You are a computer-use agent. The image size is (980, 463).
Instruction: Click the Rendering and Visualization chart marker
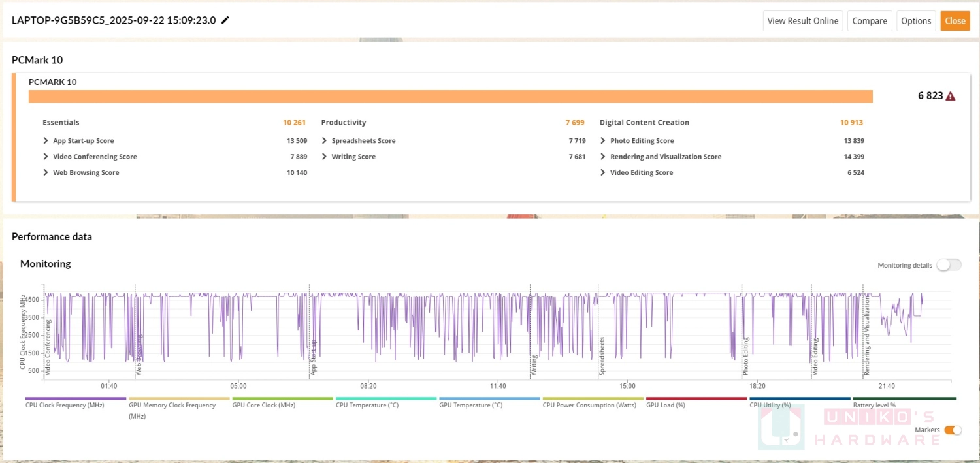(x=867, y=335)
